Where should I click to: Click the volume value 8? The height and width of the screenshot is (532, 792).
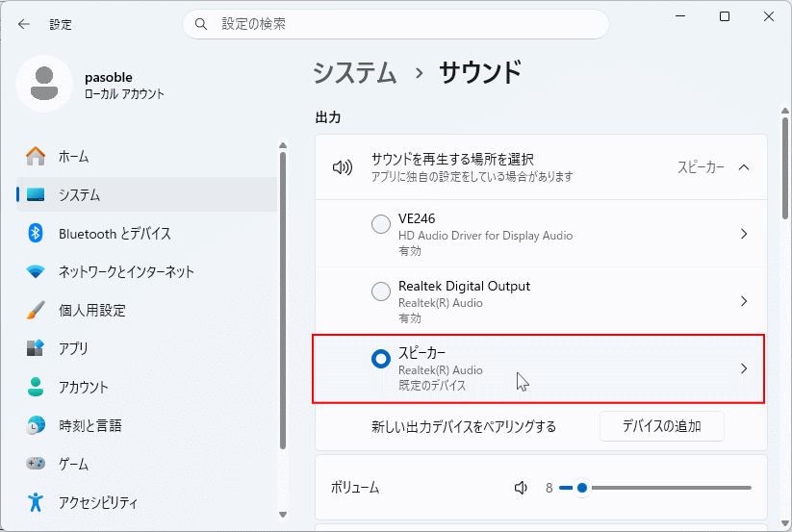point(549,488)
